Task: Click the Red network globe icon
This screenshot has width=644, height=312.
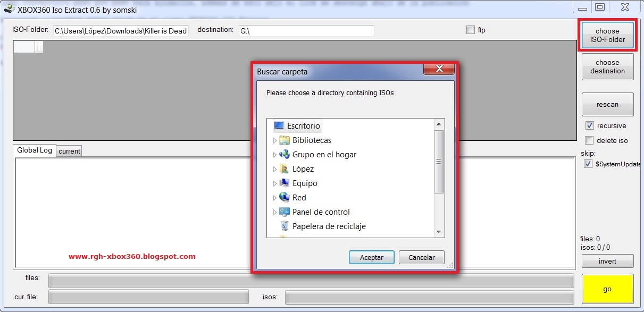Action: point(285,198)
